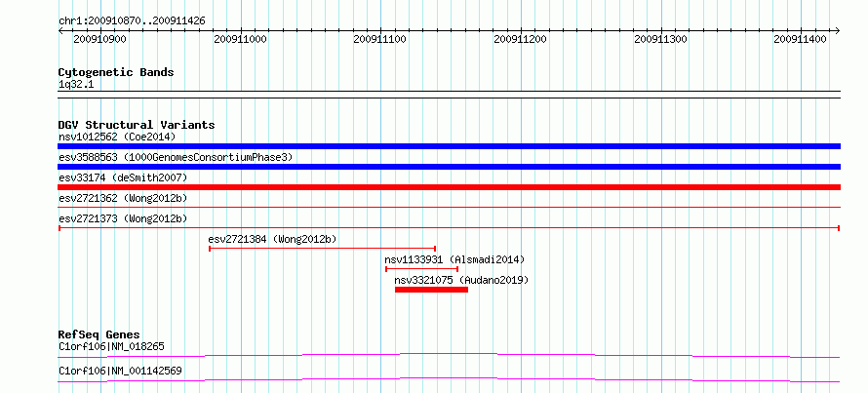Click the thick red bar under esv33174
The height and width of the screenshot is (393, 868).
pos(449,187)
